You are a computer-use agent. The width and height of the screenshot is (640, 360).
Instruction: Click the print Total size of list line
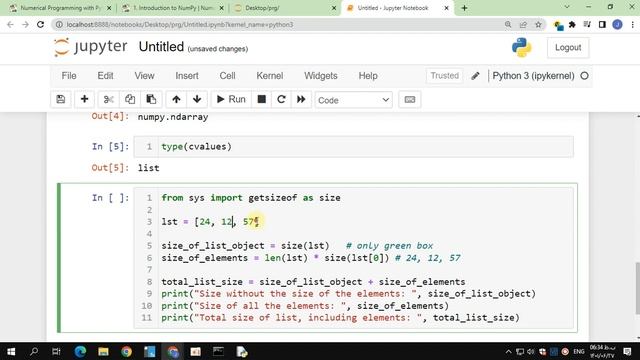click(x=340, y=318)
